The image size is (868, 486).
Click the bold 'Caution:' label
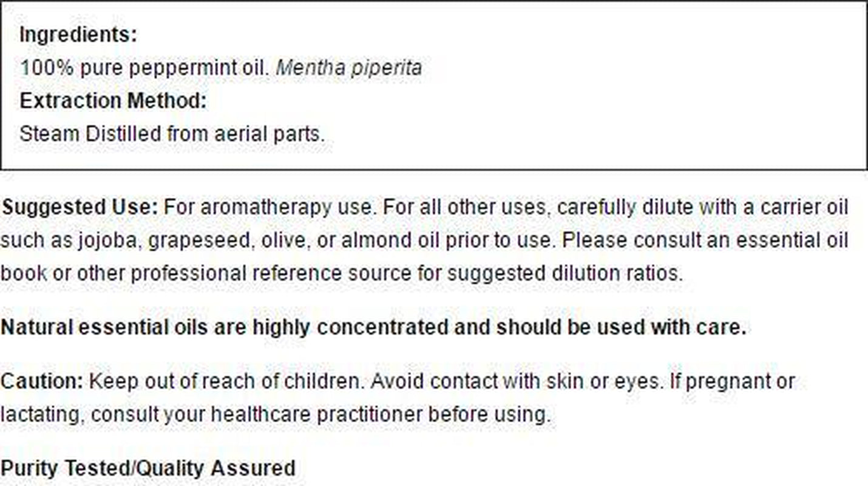[x=41, y=382]
